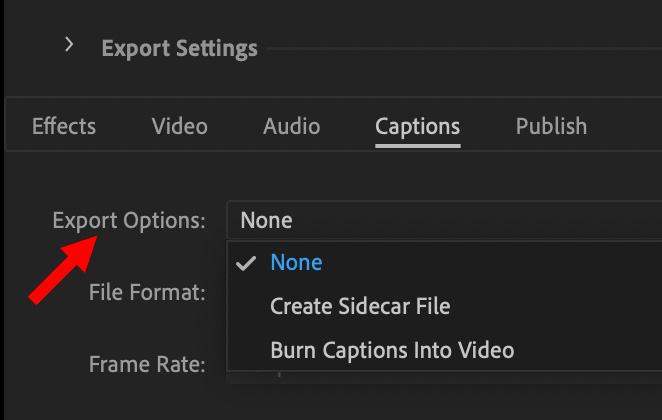Click the Frame Rate label

point(147,364)
